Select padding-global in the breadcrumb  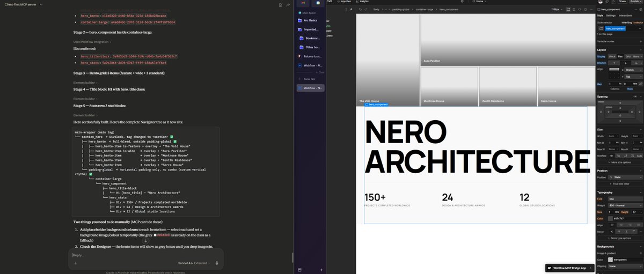coord(401,10)
